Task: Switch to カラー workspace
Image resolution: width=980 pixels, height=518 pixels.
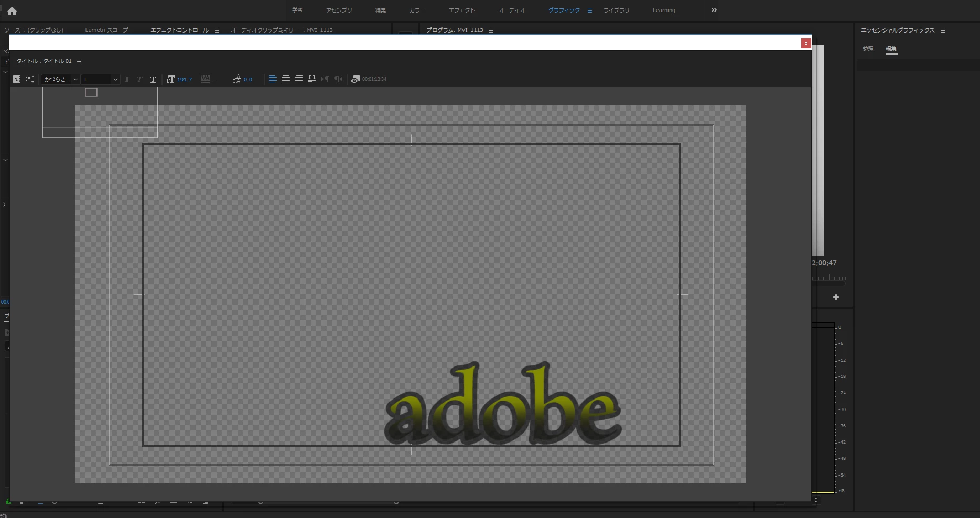Action: coord(417,10)
